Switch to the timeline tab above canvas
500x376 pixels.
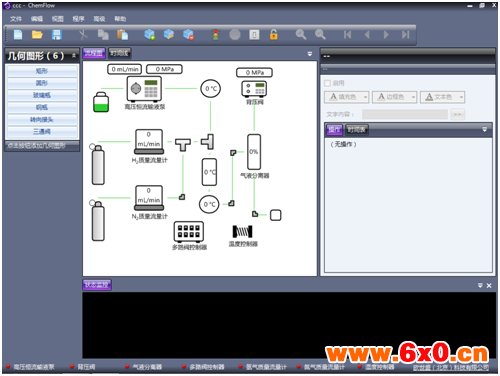pyautogui.click(x=119, y=53)
